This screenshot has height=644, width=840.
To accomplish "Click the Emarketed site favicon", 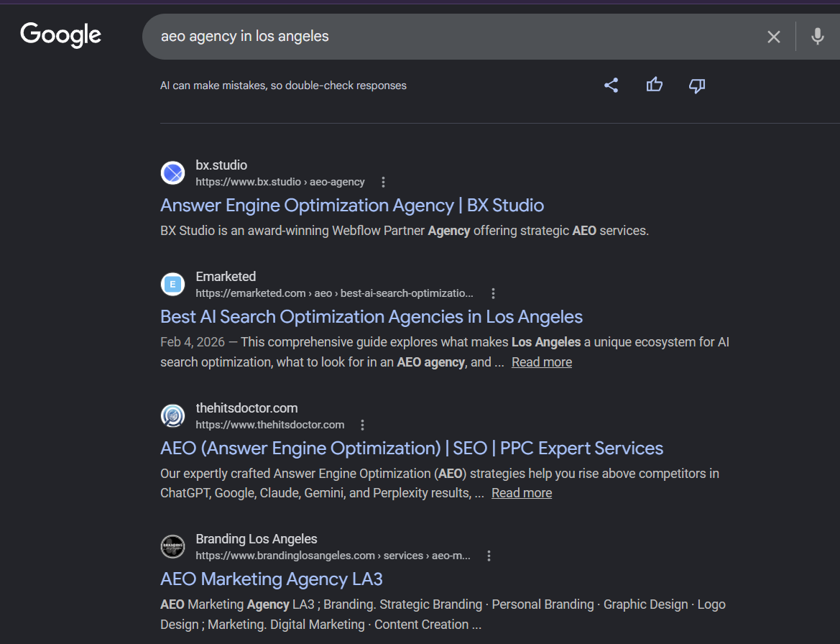I will tap(172, 284).
